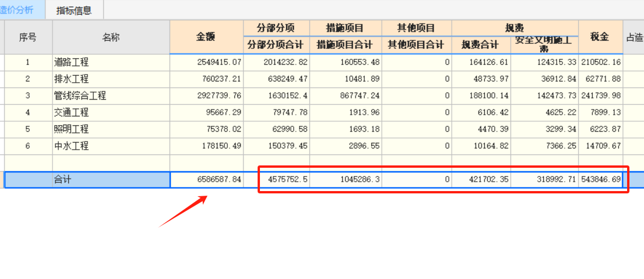Click cell 3299.34 for 照明工程
This screenshot has width=644, height=279.
click(544, 130)
